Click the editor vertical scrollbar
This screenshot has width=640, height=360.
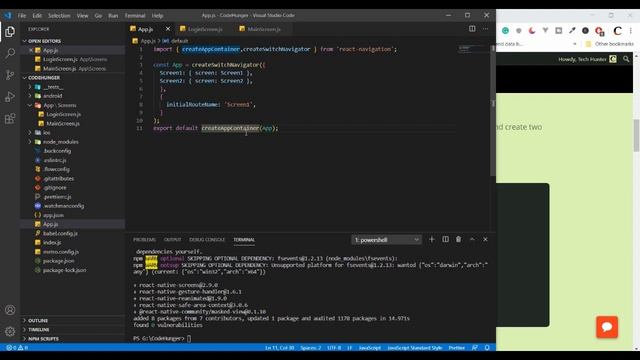point(493,110)
